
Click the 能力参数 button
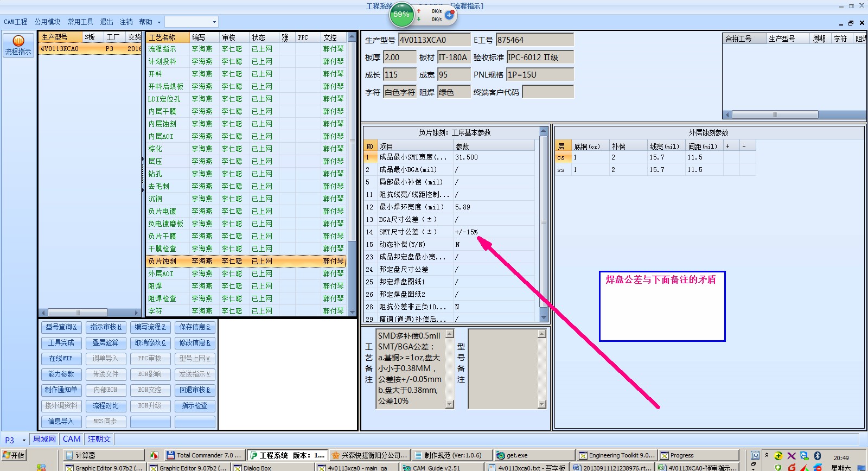coord(61,374)
